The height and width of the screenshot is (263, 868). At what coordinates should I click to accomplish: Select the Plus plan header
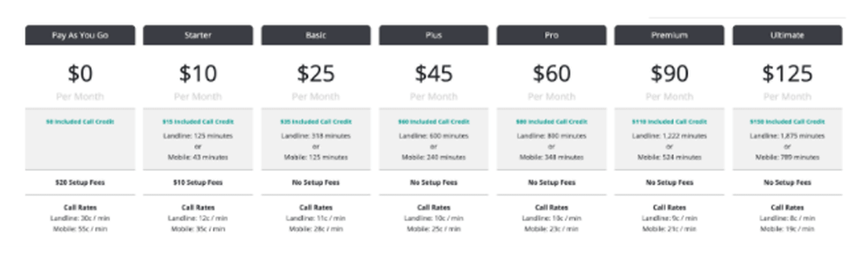(x=434, y=35)
